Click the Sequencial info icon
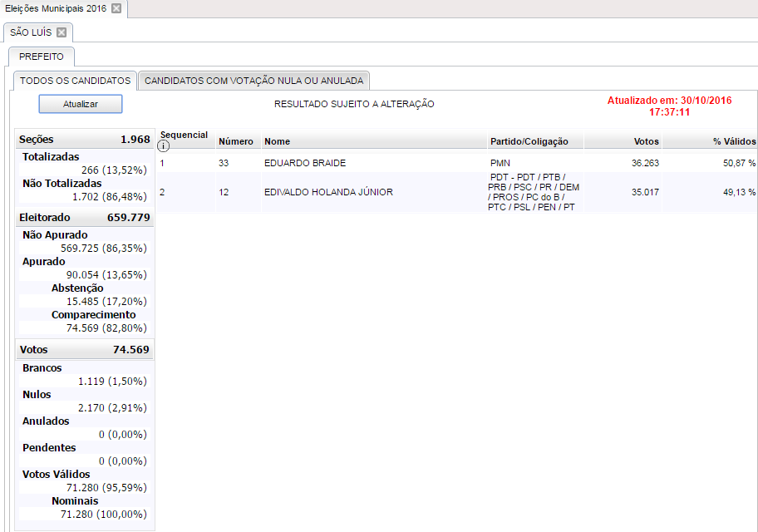The width and height of the screenshot is (758, 532). (x=164, y=146)
